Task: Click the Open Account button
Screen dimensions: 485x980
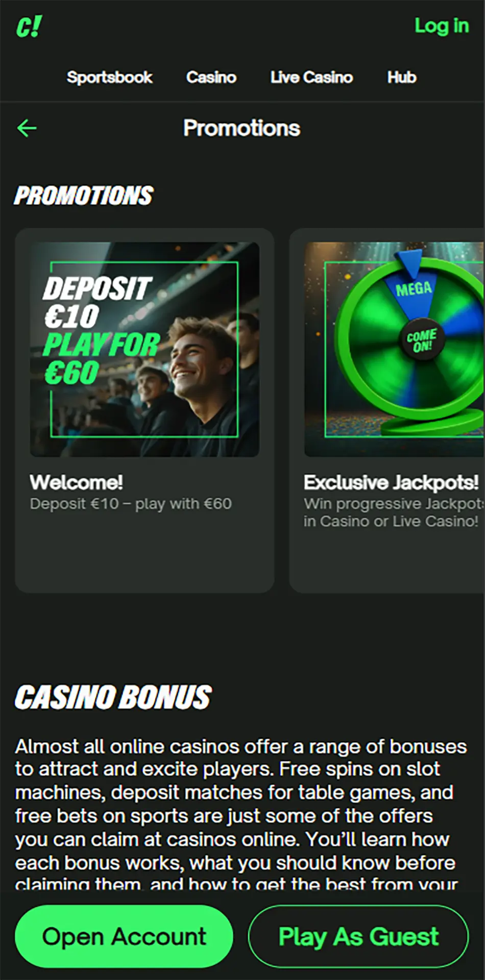Action: click(124, 937)
